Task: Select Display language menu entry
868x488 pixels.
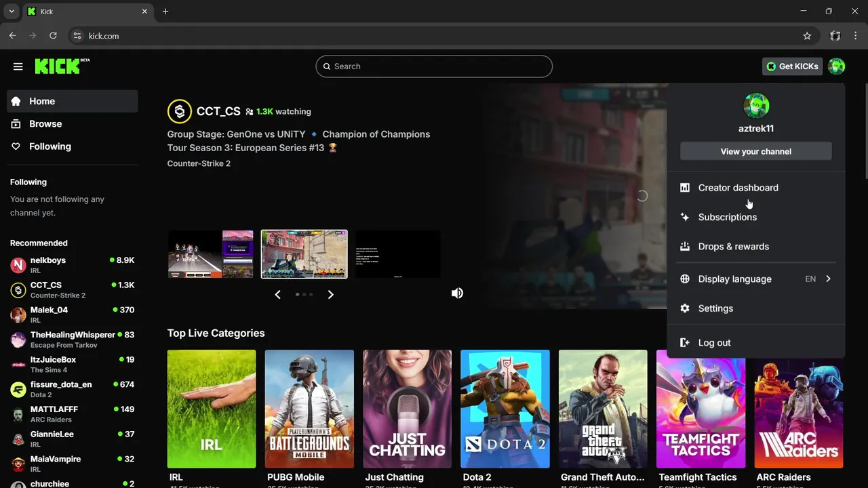Action: click(x=756, y=279)
